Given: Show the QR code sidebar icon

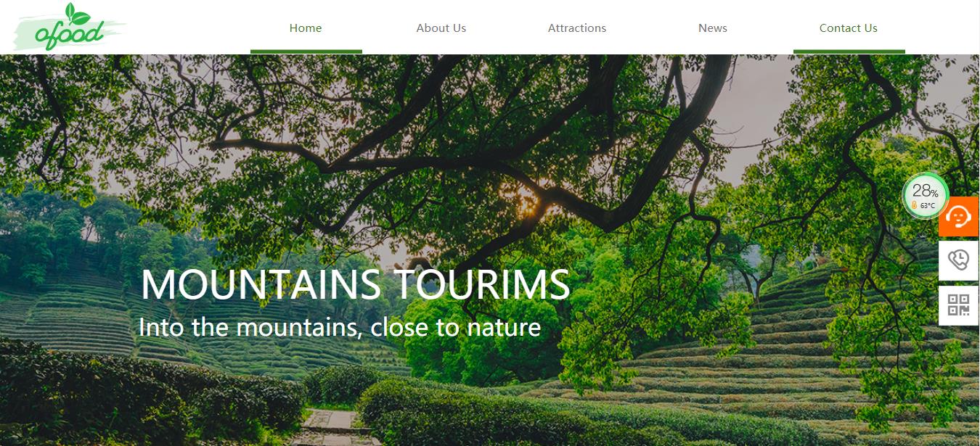Looking at the screenshot, I should pyautogui.click(x=958, y=305).
